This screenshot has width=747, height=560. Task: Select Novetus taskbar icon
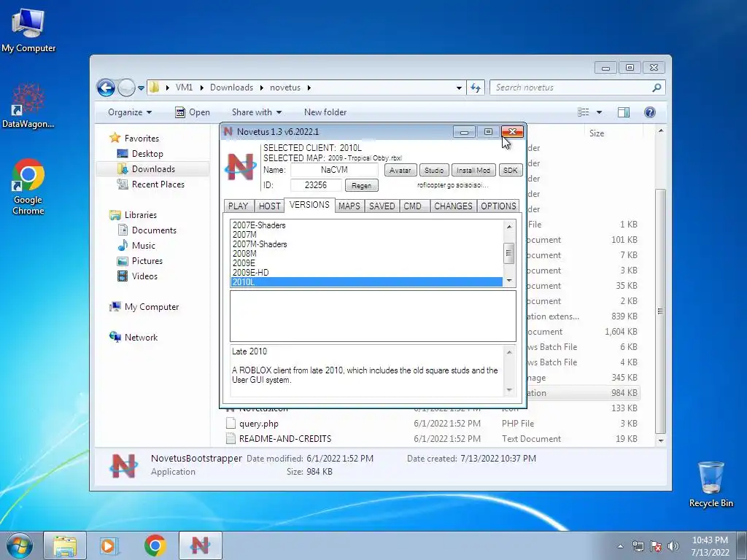200,545
